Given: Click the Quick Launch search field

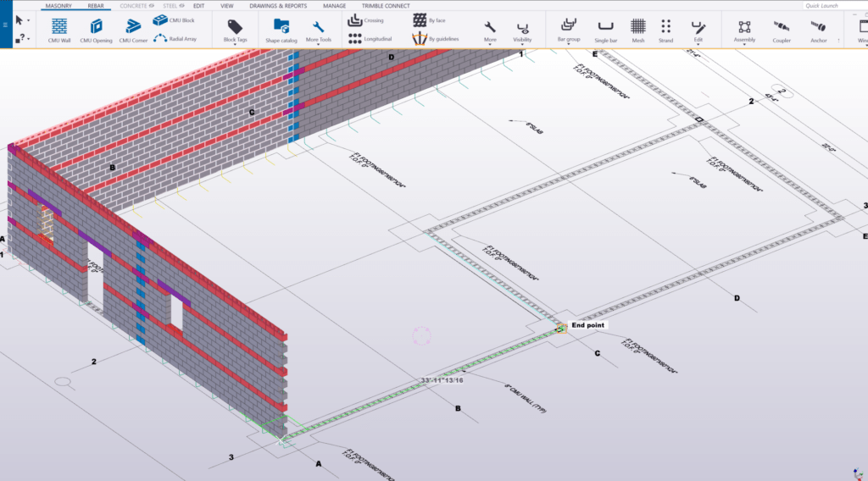Looking at the screenshot, I should 833,6.
